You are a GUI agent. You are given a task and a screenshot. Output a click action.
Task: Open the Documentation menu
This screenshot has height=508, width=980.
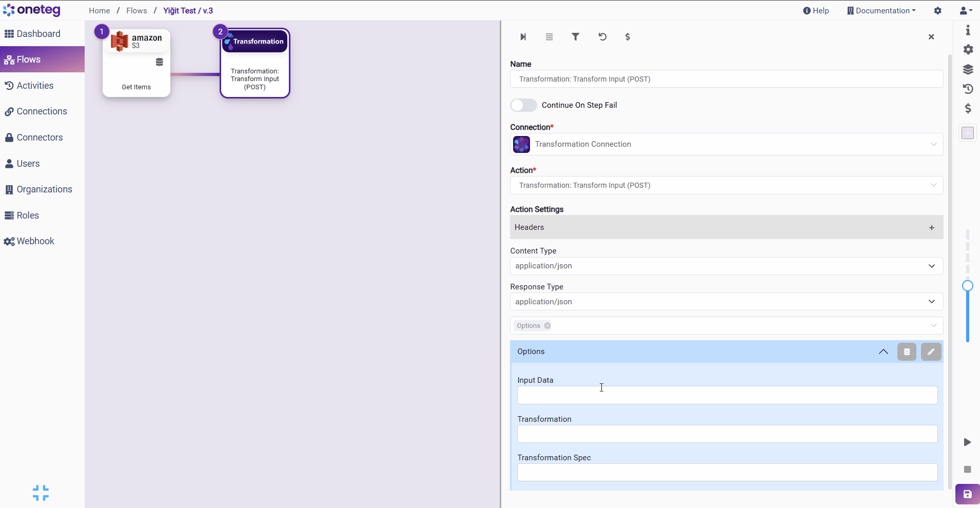coord(881,11)
